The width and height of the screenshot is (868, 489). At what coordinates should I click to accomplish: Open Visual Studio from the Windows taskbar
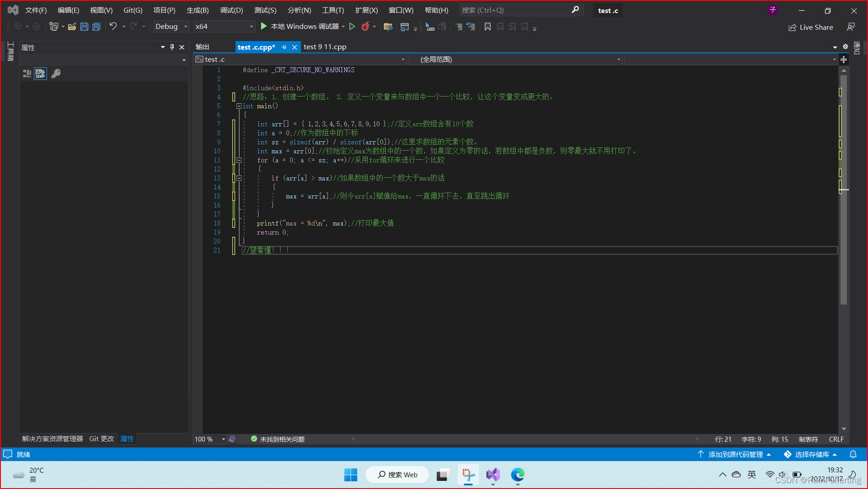click(493, 475)
